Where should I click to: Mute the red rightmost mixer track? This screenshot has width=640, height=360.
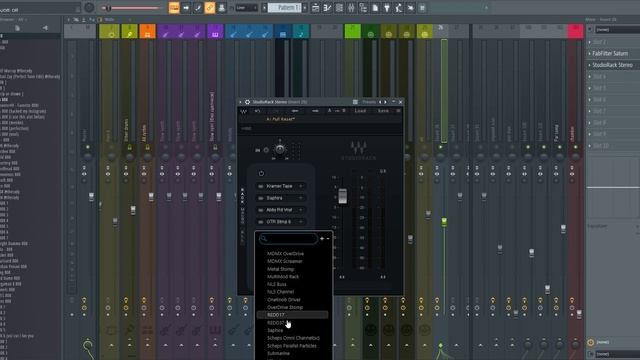tap(576, 147)
